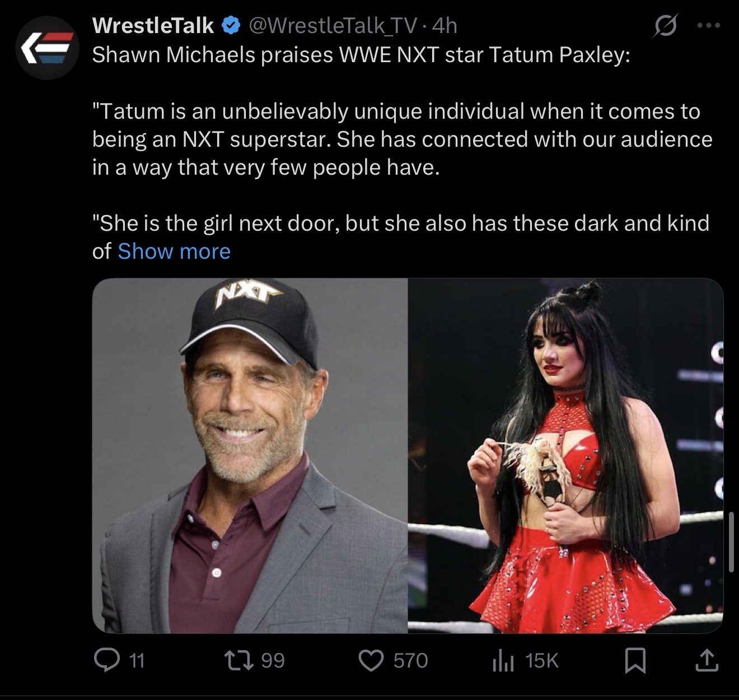Click the WrestleTalk display name

point(152,25)
